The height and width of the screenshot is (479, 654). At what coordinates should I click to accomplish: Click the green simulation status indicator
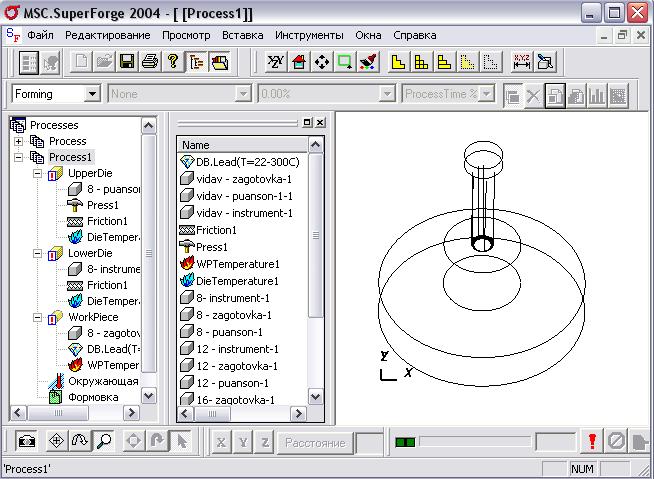(405, 442)
